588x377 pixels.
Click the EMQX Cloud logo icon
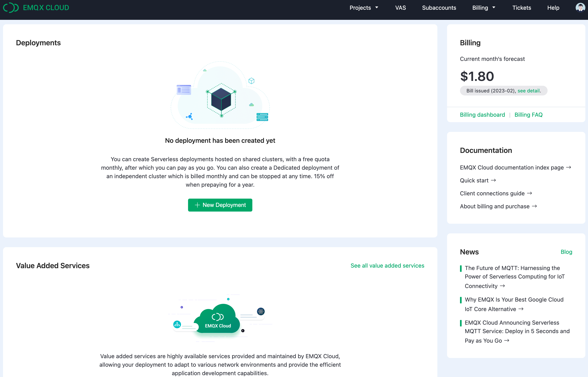[11, 8]
